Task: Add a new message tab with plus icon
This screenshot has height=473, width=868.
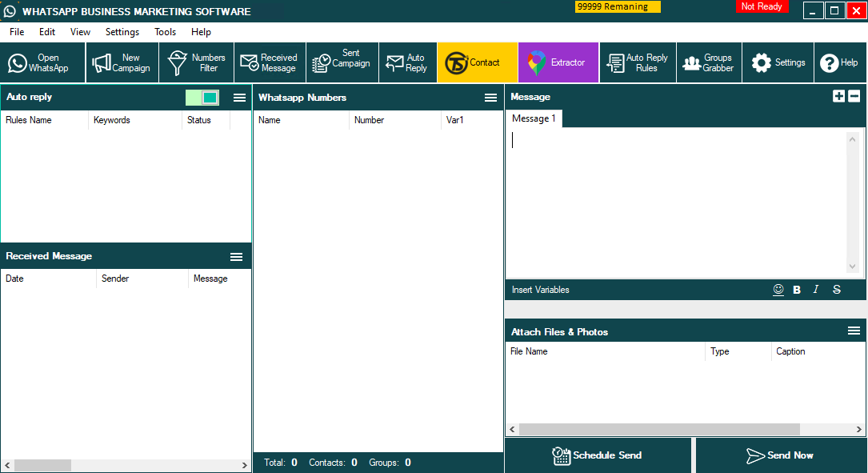Action: (x=838, y=96)
